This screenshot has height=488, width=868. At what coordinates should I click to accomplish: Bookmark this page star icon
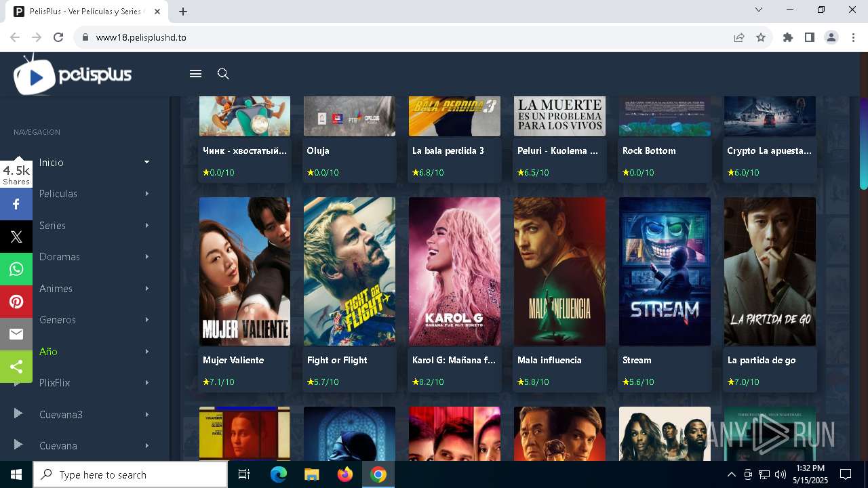(x=761, y=37)
